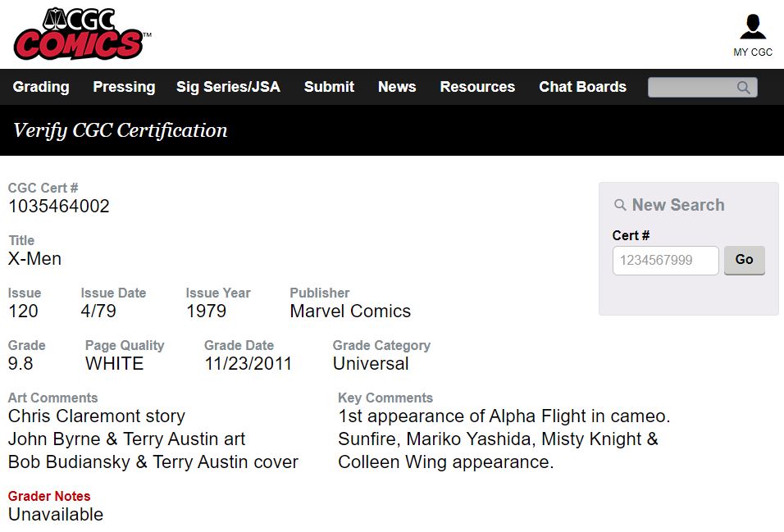Click the Verify CGC Certification heading
This screenshot has width=784, height=532.
click(121, 130)
